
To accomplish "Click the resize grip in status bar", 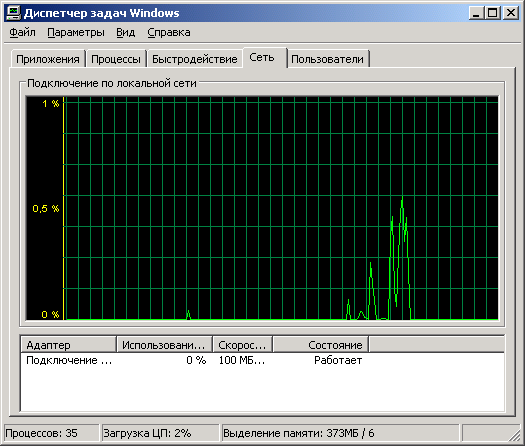I will pyautogui.click(x=514, y=435).
